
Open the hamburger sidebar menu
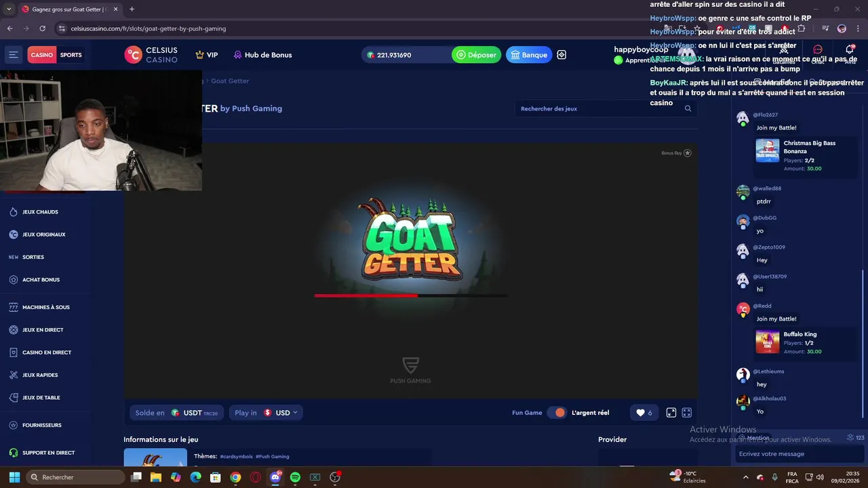(14, 55)
